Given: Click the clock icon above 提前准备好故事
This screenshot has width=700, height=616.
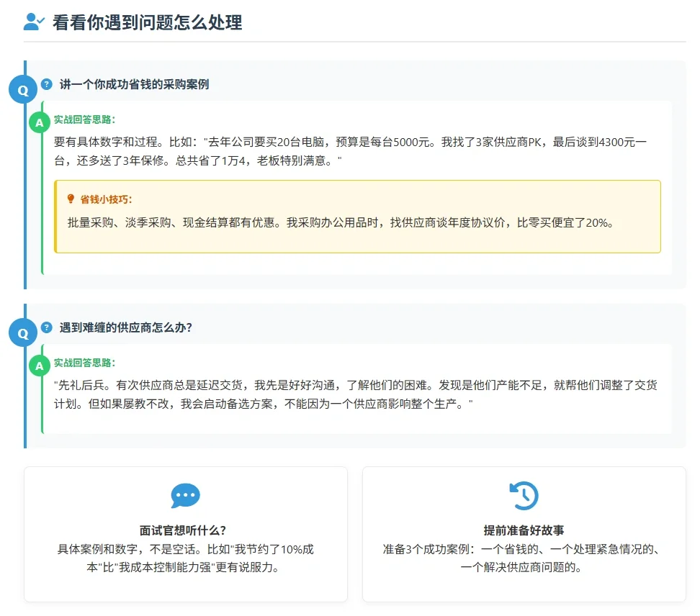Looking at the screenshot, I should pos(524,495).
